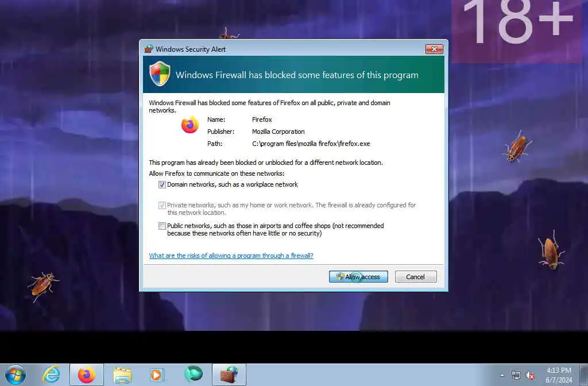Open the Windows Start menu
The height and width of the screenshot is (386, 588).
click(16, 375)
